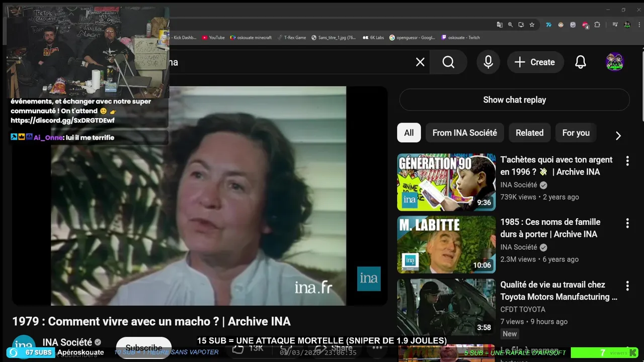Open more options for 1996 argent video

tap(627, 161)
